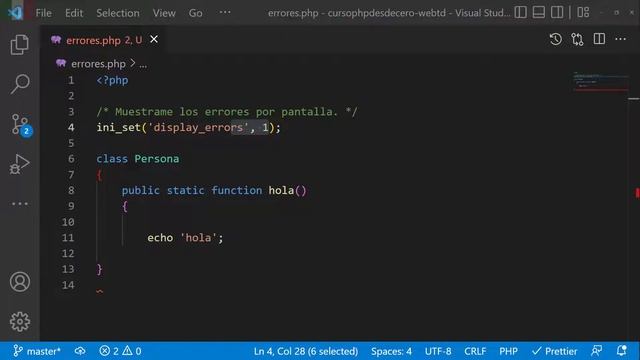Open the Go menu

(196, 13)
